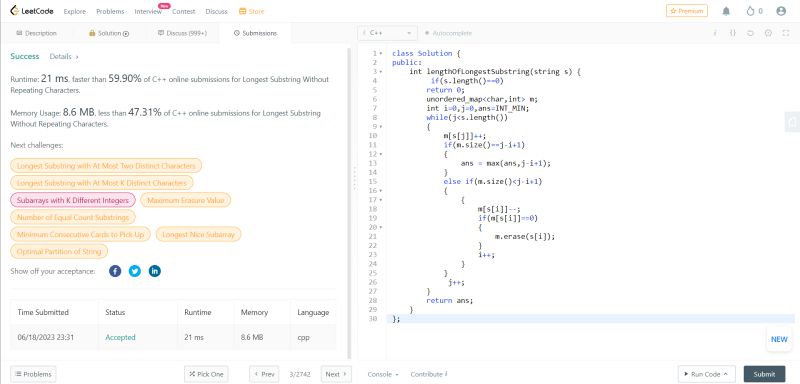Go to Next problem

pos(336,374)
